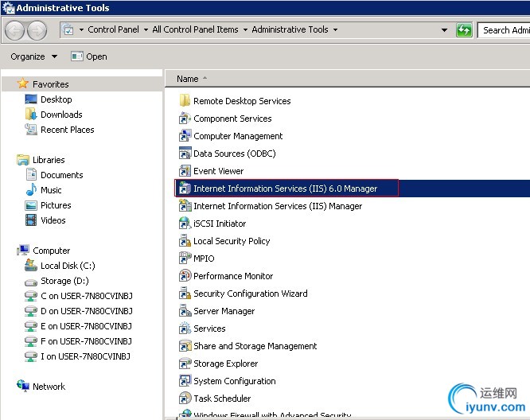Expand the dropdown arrow after All Control Panel Items
Image resolution: width=530 pixels, height=420 pixels.
(245, 29)
